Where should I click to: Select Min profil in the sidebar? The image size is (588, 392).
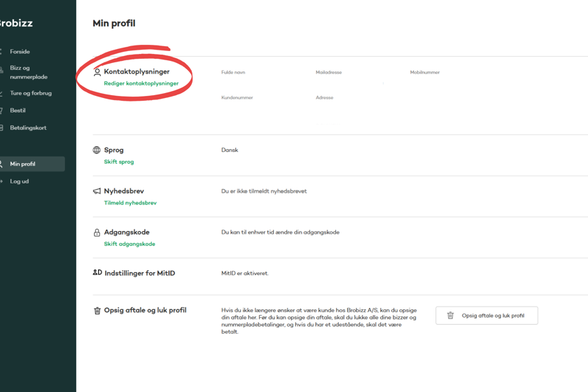(x=22, y=164)
